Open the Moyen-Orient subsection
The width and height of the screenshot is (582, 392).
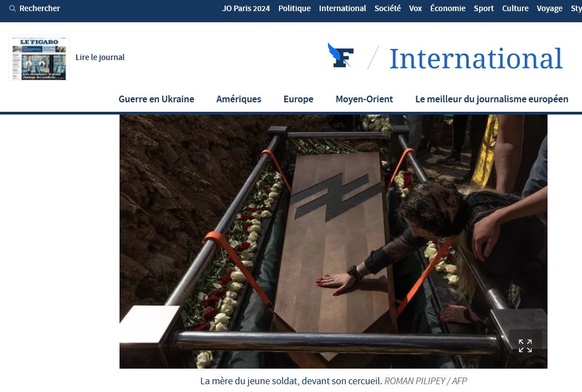coord(364,99)
